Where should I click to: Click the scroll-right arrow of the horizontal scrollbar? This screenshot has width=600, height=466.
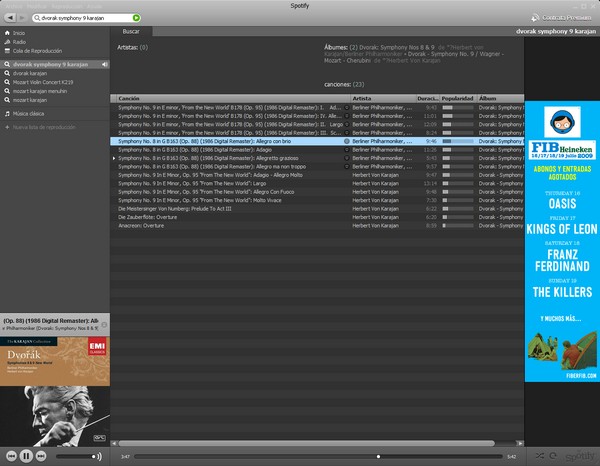(520, 443)
